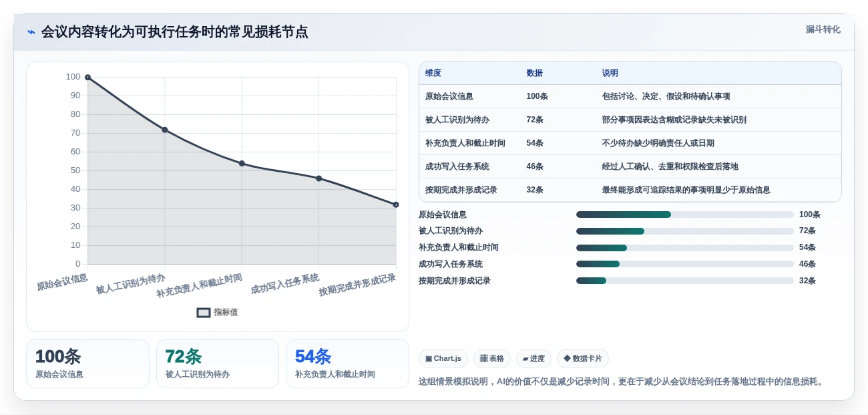Click the chart point for 原始会议信息
The image size is (868, 415).
pos(87,78)
